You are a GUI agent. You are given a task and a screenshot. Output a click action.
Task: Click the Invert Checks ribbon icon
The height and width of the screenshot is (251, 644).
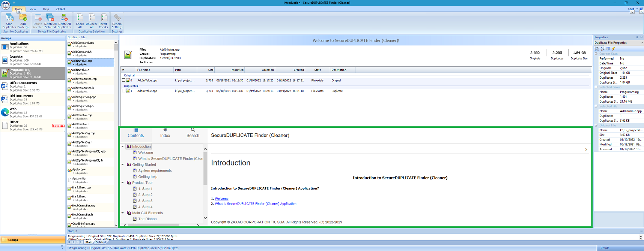(104, 21)
